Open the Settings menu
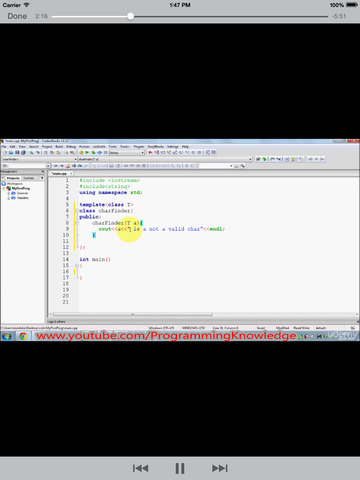This screenshot has height=480, width=360. click(173, 146)
